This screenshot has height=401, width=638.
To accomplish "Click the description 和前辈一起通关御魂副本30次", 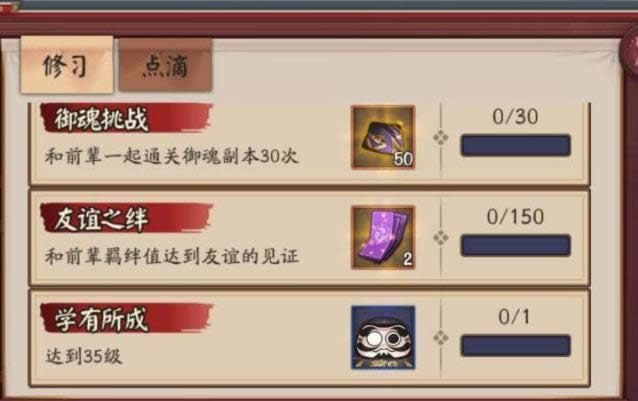I will (171, 156).
